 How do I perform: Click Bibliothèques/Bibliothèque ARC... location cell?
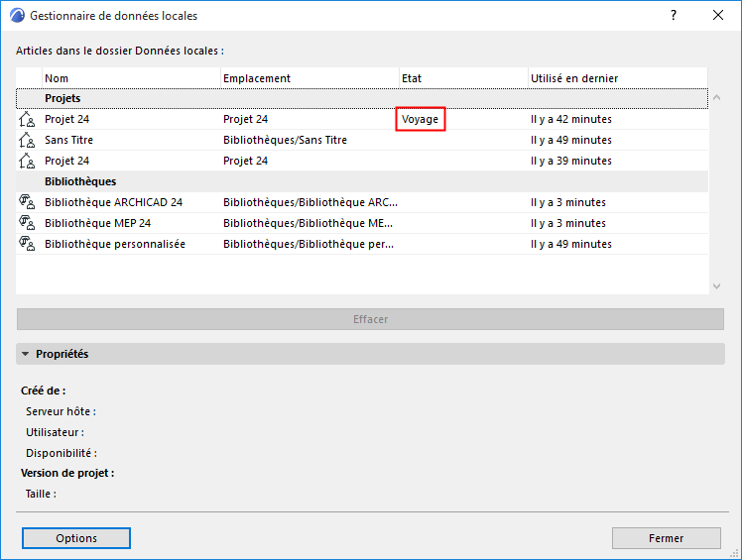pyautogui.click(x=310, y=202)
